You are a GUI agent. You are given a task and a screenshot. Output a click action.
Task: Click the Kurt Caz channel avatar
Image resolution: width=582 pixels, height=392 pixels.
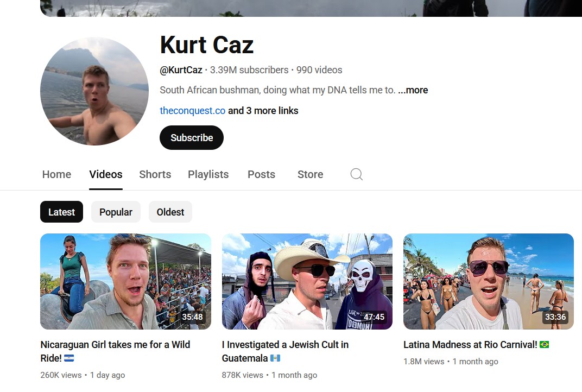(x=94, y=91)
